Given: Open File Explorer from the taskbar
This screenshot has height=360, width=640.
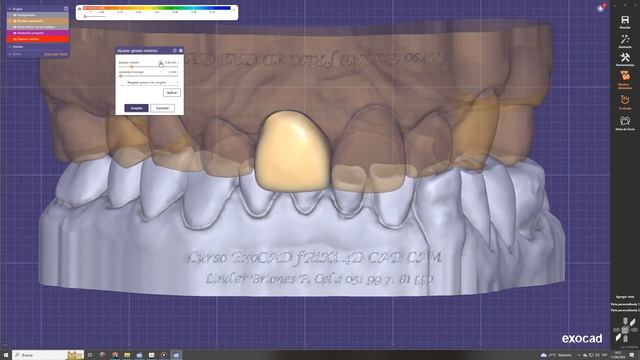Looking at the screenshot, I should point(127,355).
